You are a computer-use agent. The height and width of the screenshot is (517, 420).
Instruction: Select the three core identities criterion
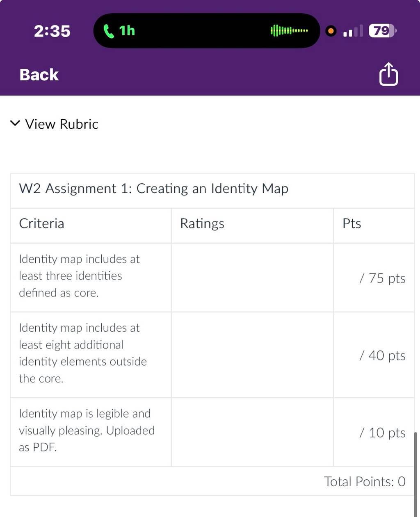[x=79, y=276]
